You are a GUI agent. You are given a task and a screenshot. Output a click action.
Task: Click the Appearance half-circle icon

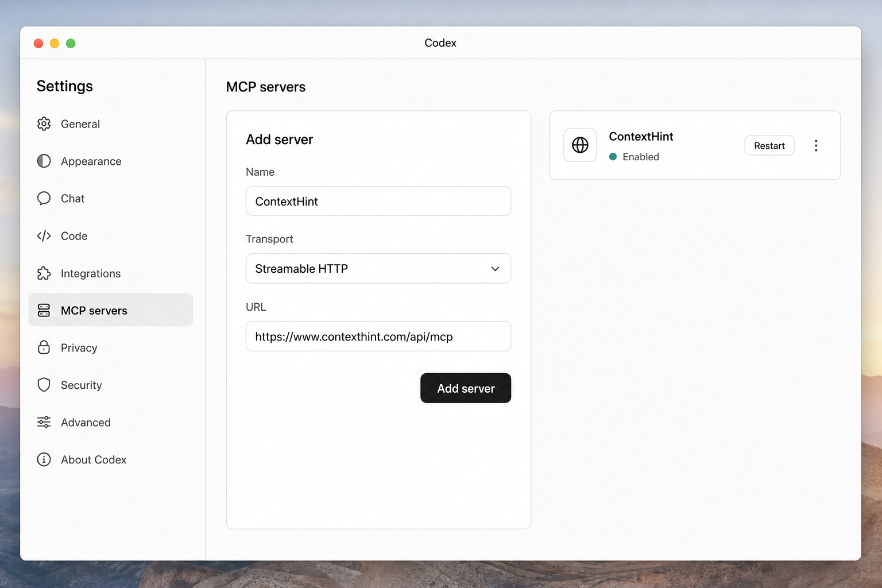[44, 161]
